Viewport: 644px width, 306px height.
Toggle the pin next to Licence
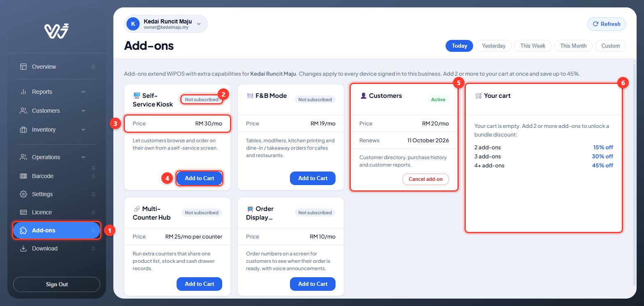pos(93,212)
